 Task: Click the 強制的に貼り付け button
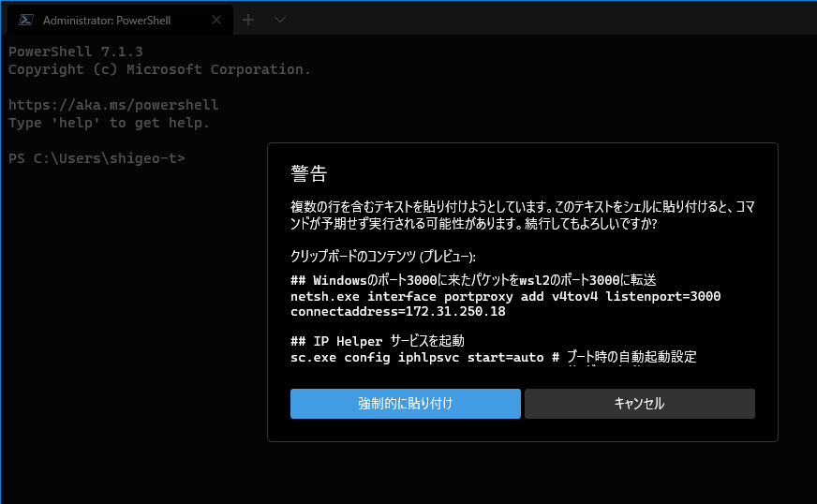click(406, 404)
